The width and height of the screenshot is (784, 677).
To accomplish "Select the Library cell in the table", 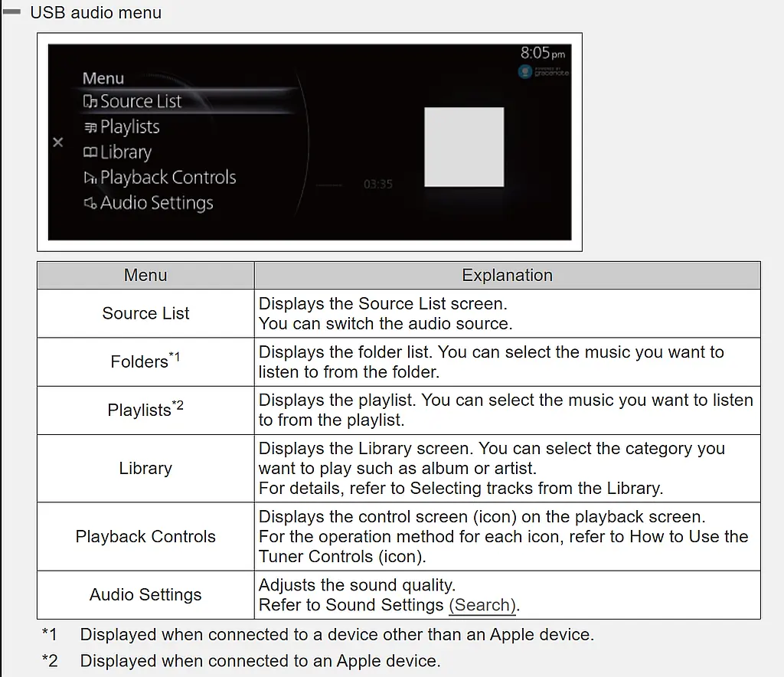I will pos(145,468).
